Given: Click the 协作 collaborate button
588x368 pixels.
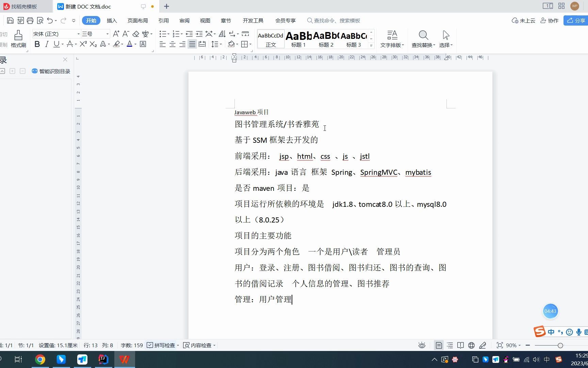Looking at the screenshot, I should click(x=549, y=20).
